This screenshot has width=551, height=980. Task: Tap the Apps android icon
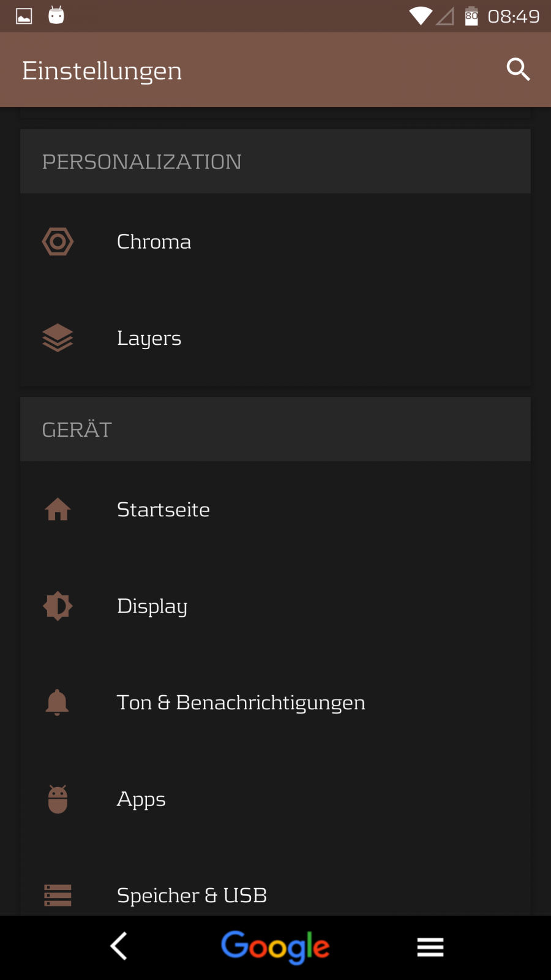tap(58, 799)
